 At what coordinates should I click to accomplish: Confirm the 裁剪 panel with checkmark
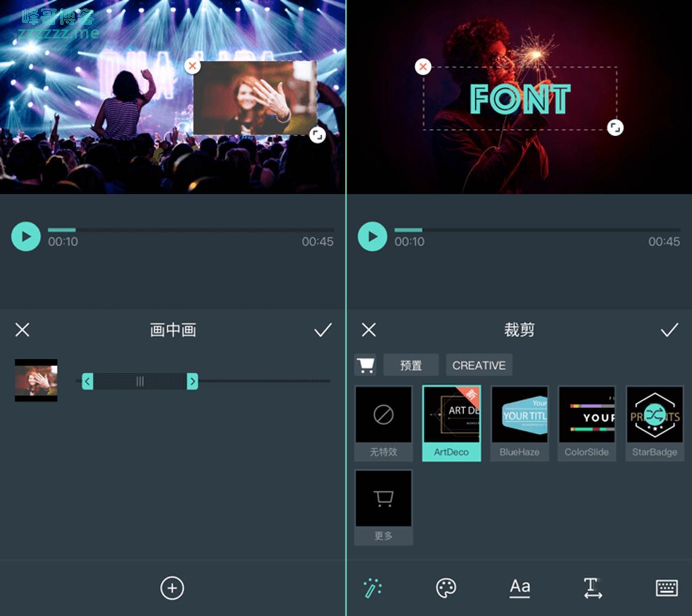pyautogui.click(x=669, y=329)
